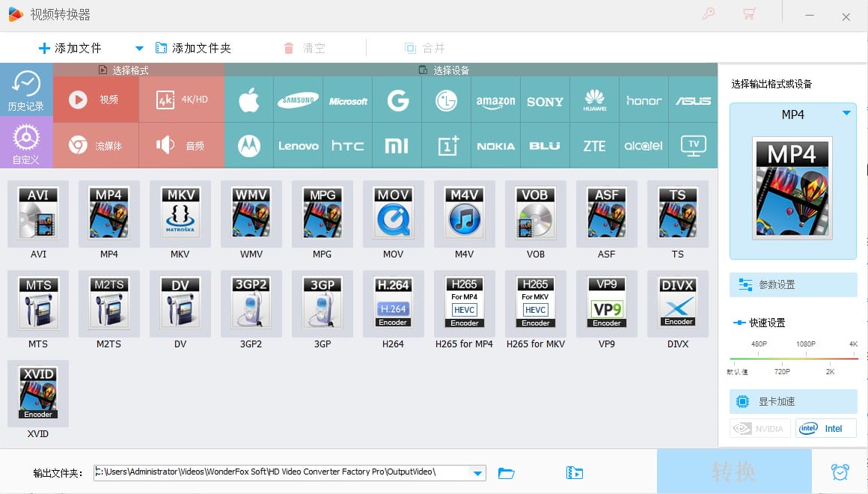The image size is (868, 494).
Task: Select H265 for MP4 encoder
Action: pyautogui.click(x=465, y=303)
